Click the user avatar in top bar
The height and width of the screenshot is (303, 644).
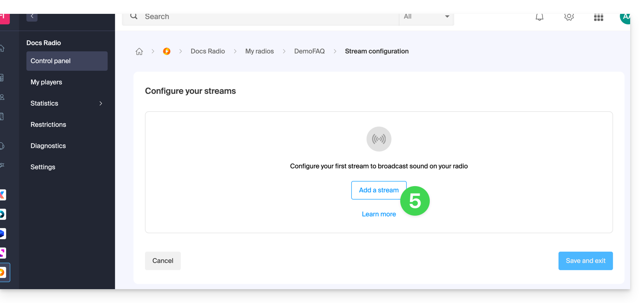tap(625, 17)
